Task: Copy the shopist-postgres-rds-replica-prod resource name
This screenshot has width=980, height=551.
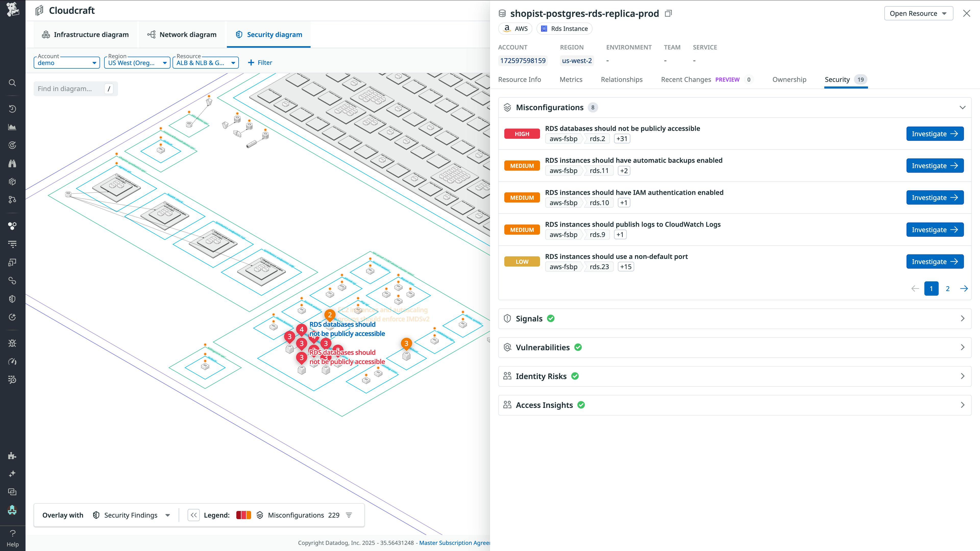Action: coord(668,13)
